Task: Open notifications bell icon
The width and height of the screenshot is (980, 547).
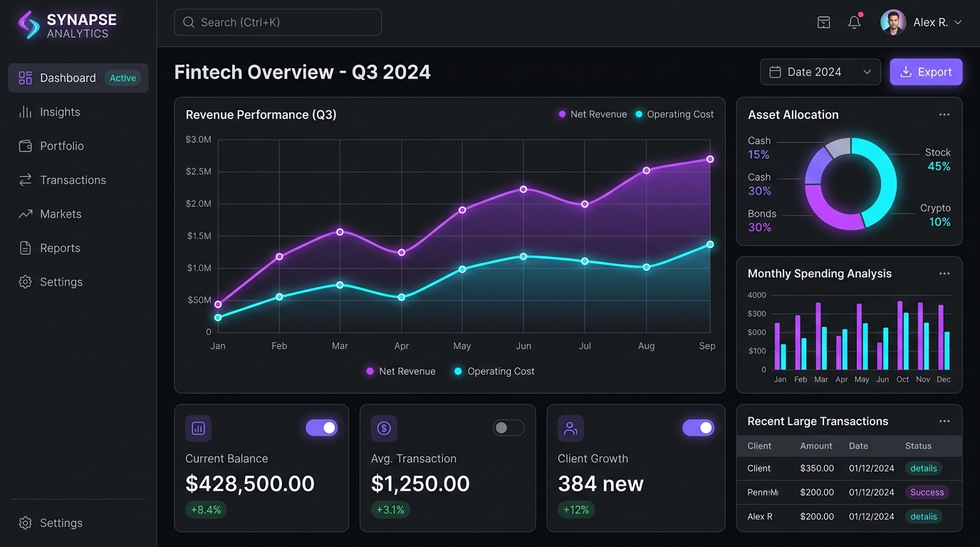Action: 855,22
